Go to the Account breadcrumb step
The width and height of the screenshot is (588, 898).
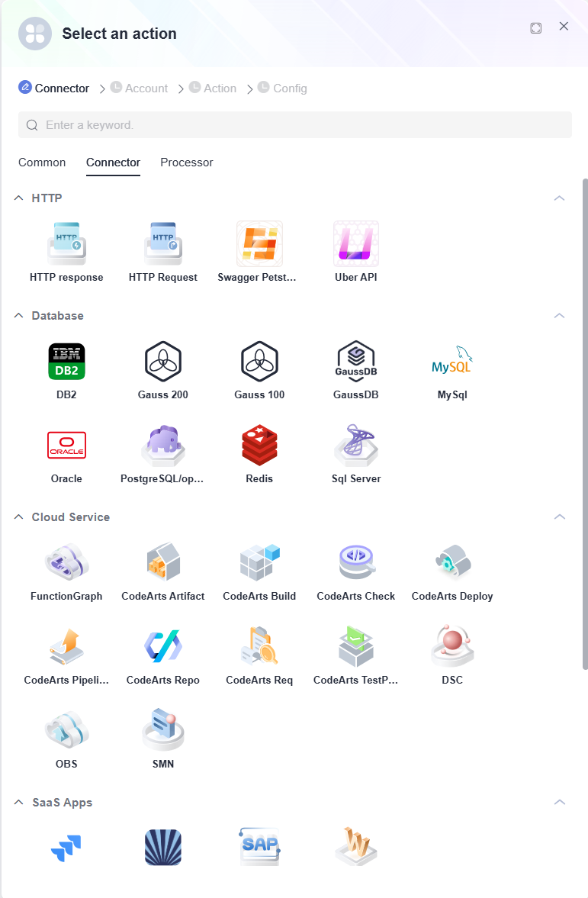[139, 89]
